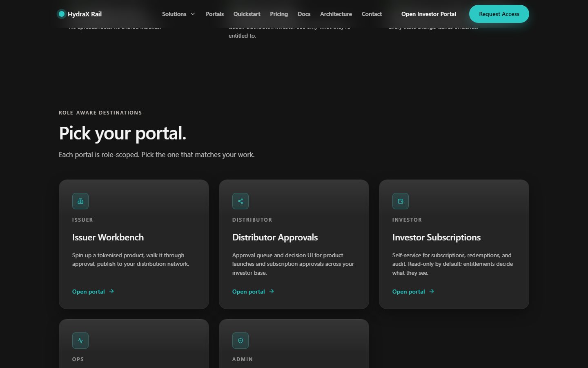Select the Investor Subscriptions card title
This screenshot has width=588, height=368.
[x=436, y=237]
